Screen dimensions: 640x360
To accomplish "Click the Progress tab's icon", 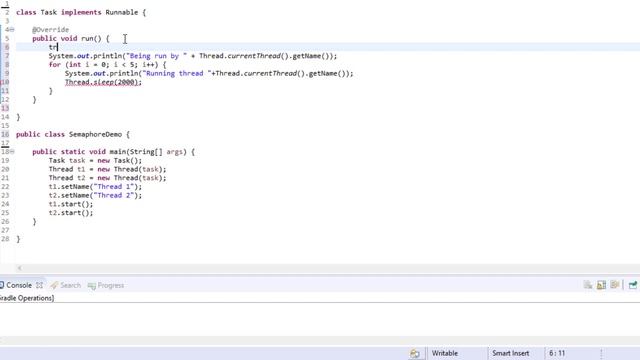I will tap(92, 286).
